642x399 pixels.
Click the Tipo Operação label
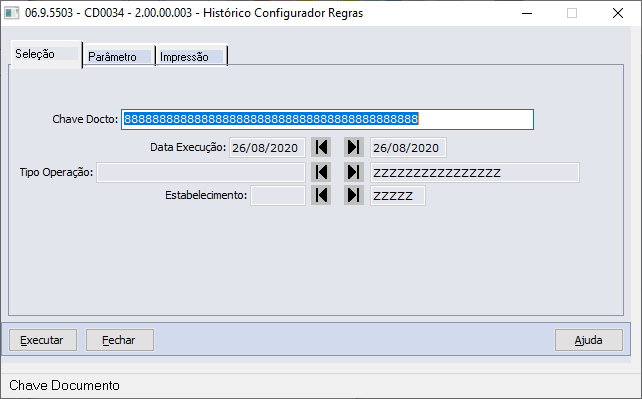click(x=57, y=172)
